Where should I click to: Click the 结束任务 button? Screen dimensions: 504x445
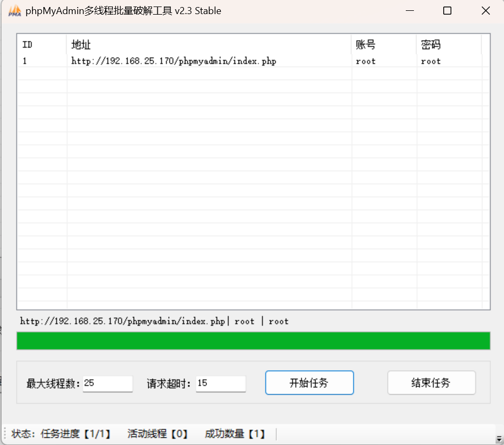pyautogui.click(x=431, y=383)
